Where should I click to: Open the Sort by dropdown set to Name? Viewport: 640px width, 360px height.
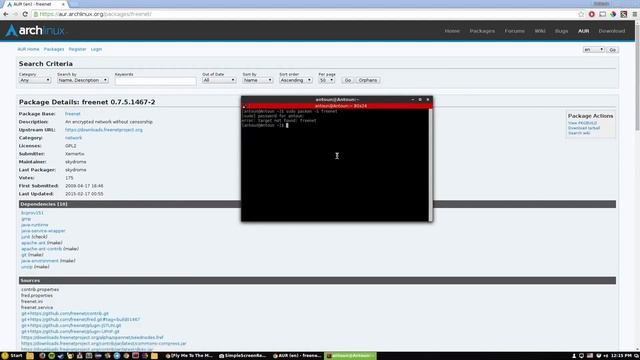point(258,80)
